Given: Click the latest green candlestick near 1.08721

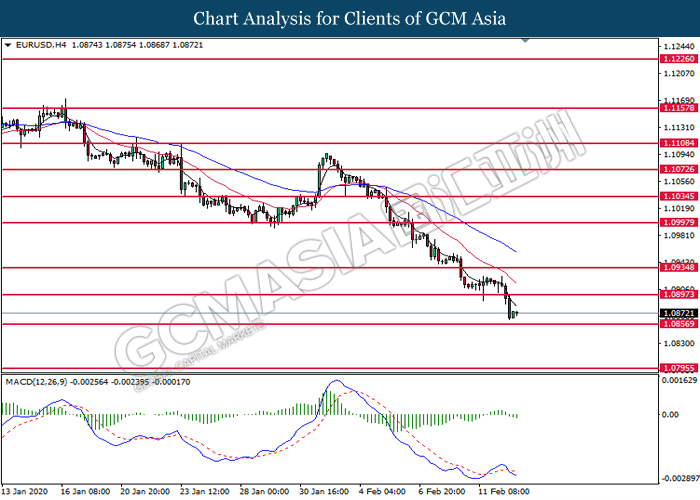Looking at the screenshot, I should [x=514, y=314].
